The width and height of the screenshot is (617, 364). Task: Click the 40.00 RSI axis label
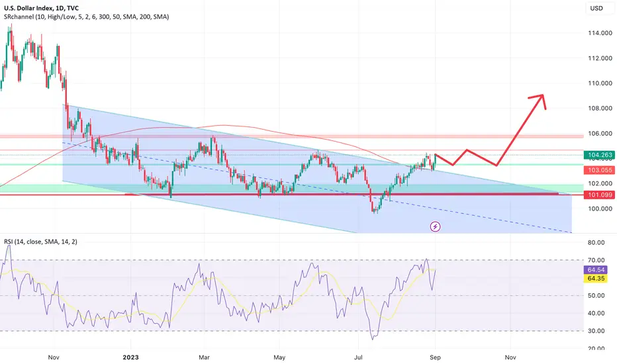point(596,313)
